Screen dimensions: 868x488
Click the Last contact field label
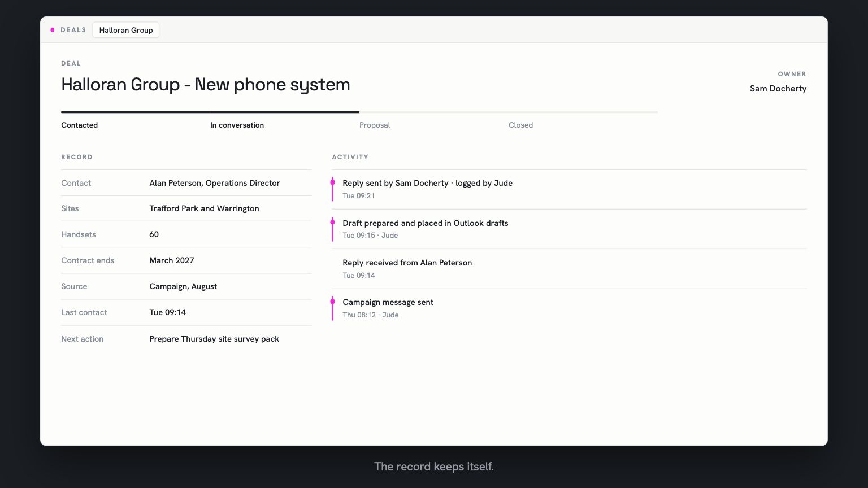coord(84,312)
